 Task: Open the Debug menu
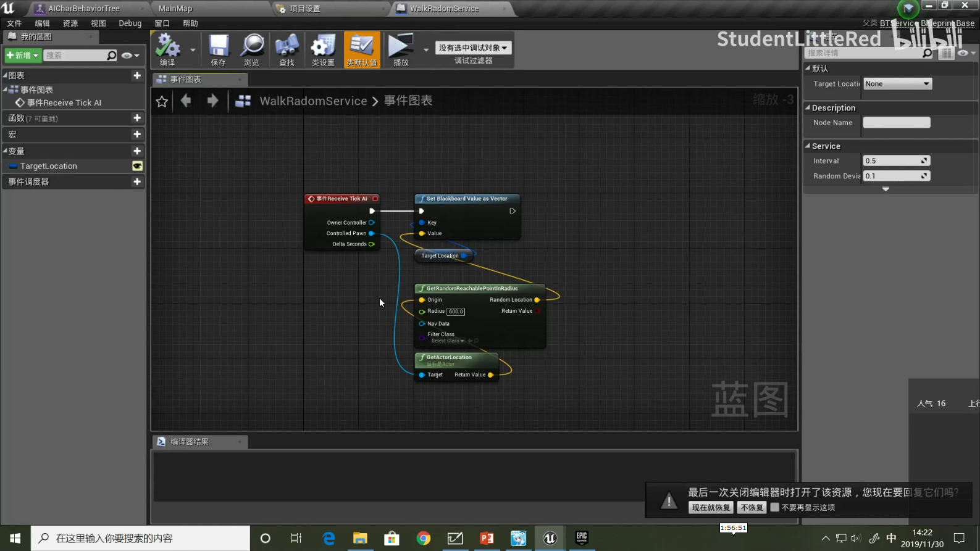[130, 23]
